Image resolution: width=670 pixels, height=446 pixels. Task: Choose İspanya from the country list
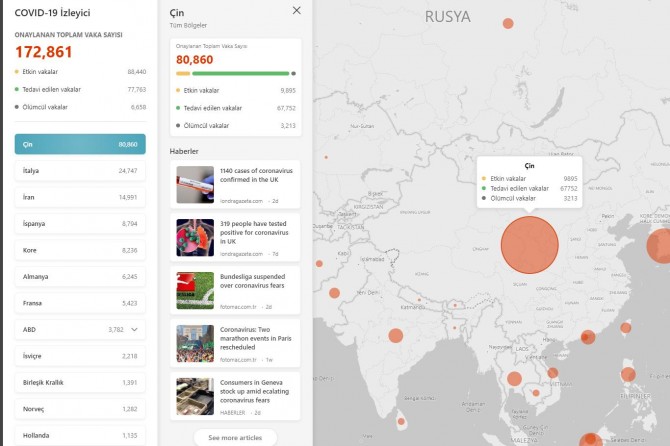(x=80, y=223)
